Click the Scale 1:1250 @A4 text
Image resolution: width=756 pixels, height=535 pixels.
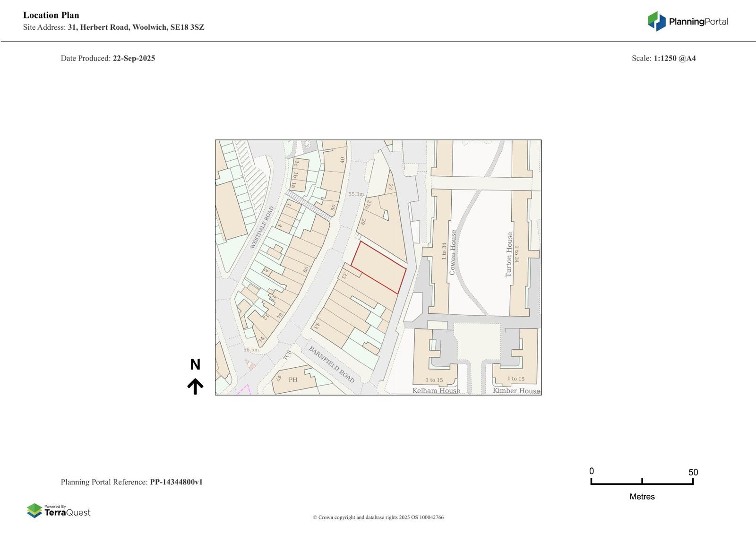(663, 58)
